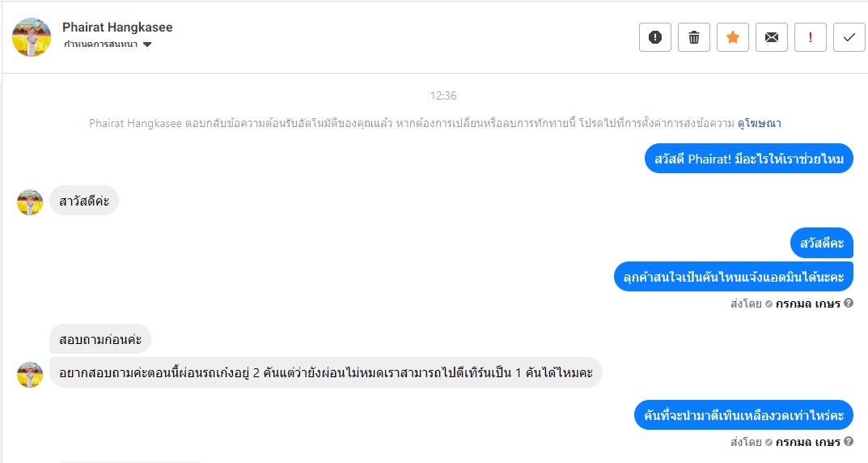Open the ดูโฆษณา link

(760, 124)
